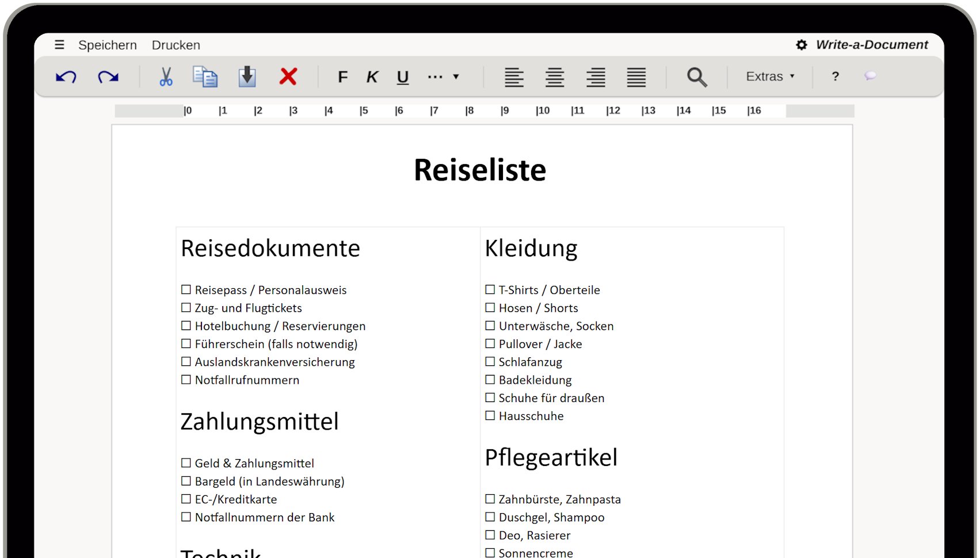Click the center alignment icon

[555, 77]
